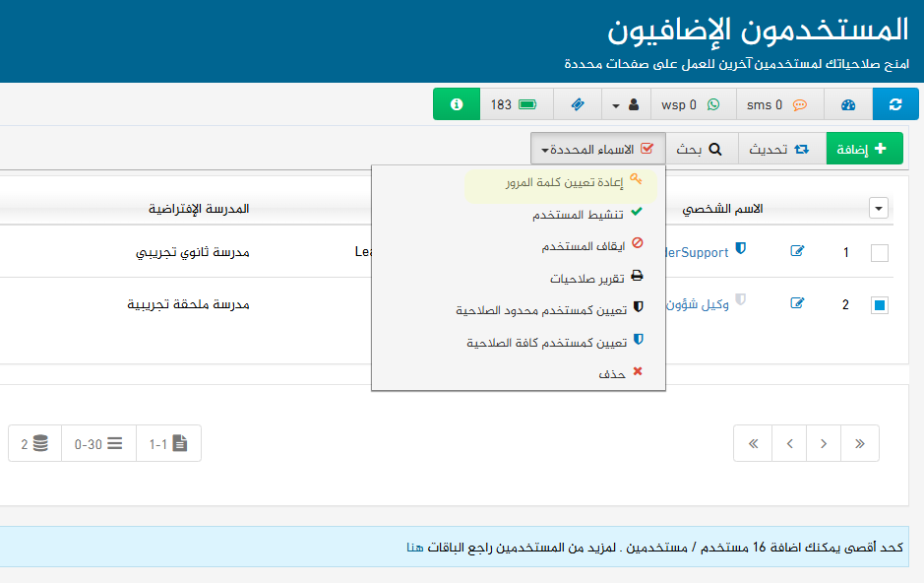Expand the user profile dropdown in toolbar
Image resolution: width=924 pixels, height=583 pixels.
624,104
